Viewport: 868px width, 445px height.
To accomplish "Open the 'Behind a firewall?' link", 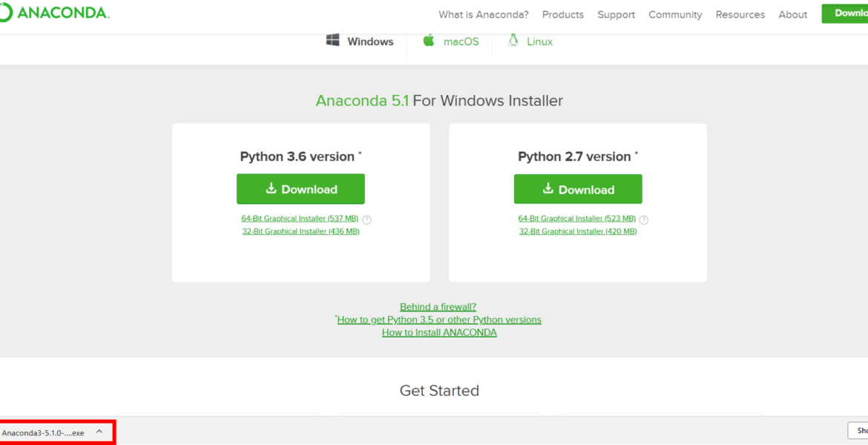I will coord(438,306).
